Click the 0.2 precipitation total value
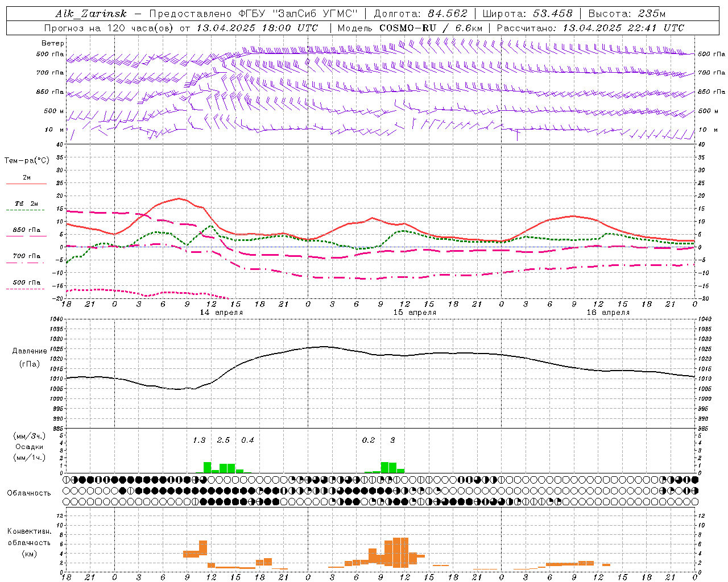 click(369, 440)
